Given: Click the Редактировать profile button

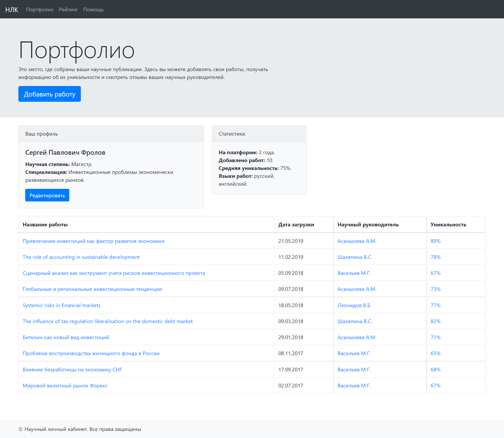Looking at the screenshot, I should pos(47,195).
